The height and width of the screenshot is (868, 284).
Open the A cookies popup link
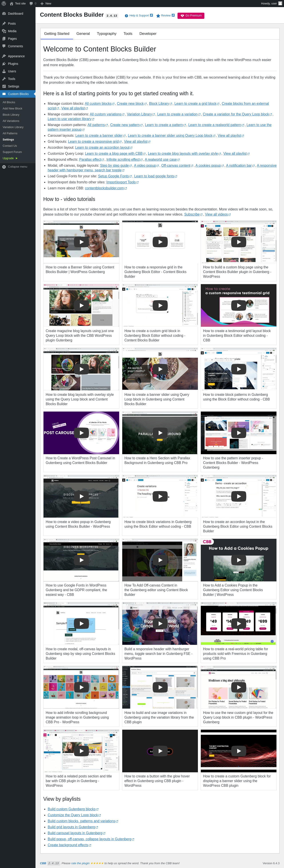click(x=209, y=165)
